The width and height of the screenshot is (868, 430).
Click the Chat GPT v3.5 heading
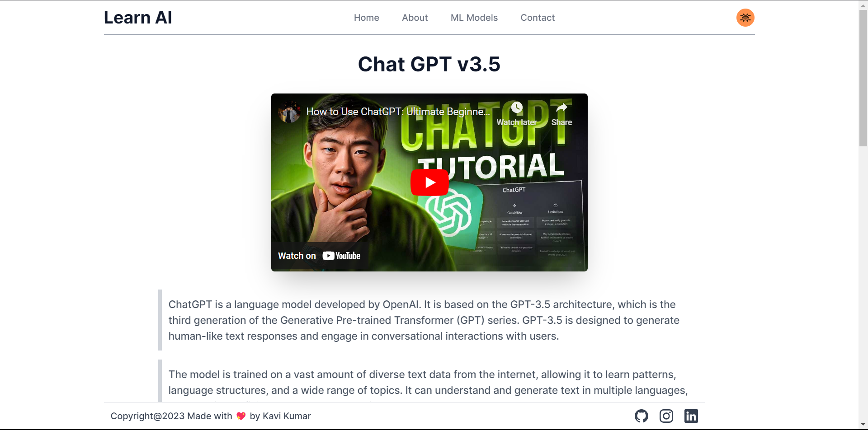tap(429, 64)
